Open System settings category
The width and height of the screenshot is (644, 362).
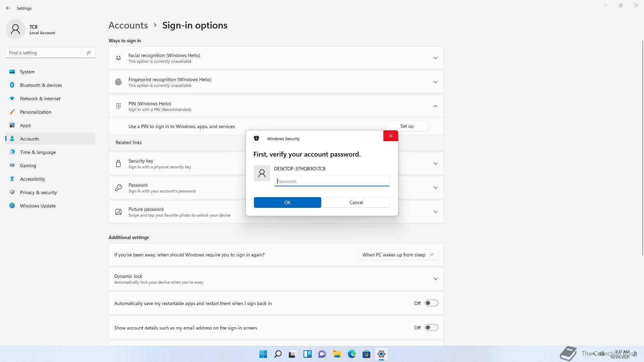50,72
